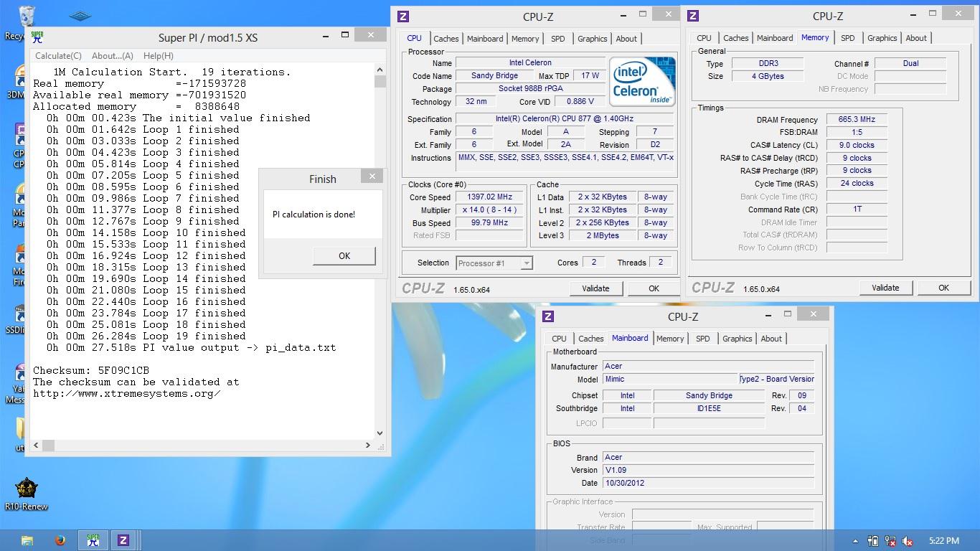Open the Help(H) menu in Super PI
The width and height of the screenshot is (980, 551).
[x=158, y=55]
